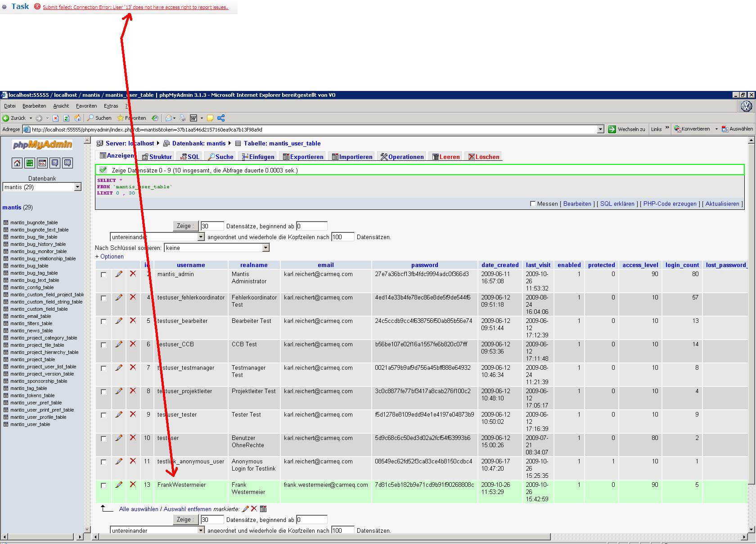Open the Favoriten menu in menu bar
Image resolution: width=756 pixels, height=544 pixels.
click(x=86, y=106)
